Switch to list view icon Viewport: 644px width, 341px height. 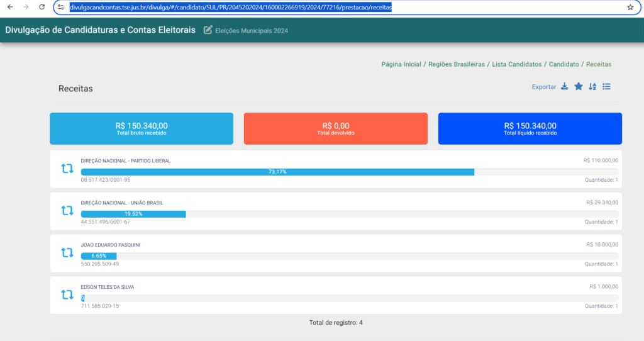tap(607, 86)
